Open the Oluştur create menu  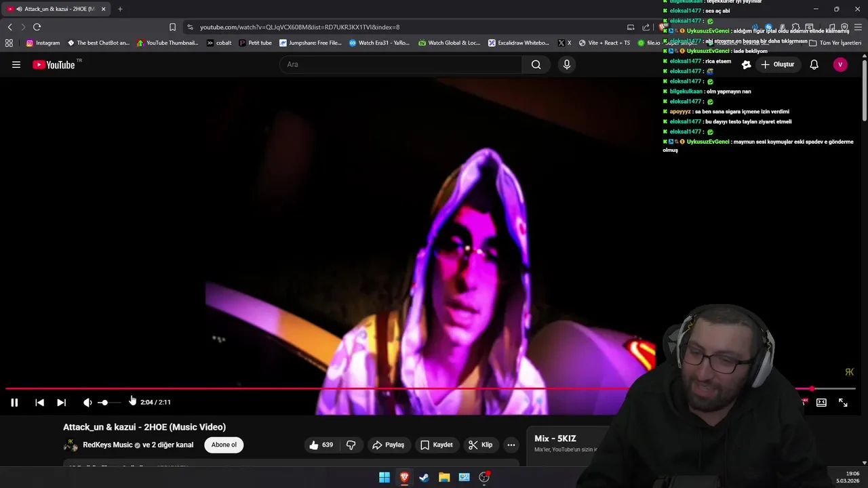click(x=777, y=64)
